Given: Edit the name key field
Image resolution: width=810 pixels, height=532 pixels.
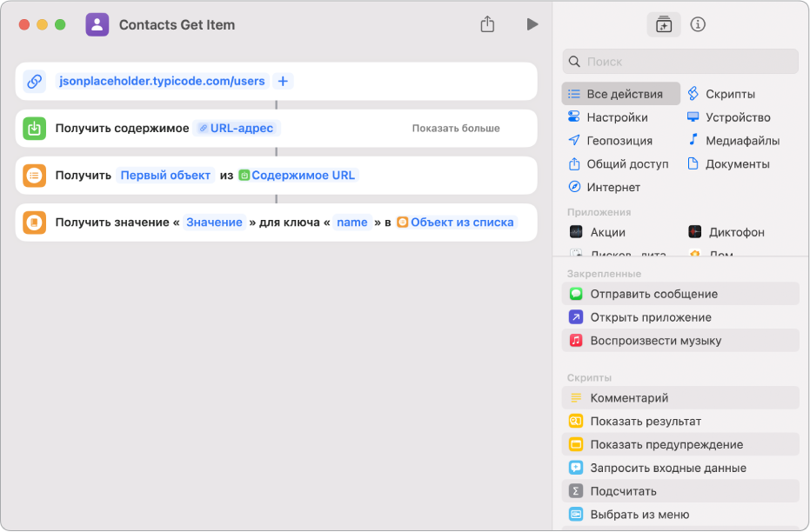Looking at the screenshot, I should 352,223.
